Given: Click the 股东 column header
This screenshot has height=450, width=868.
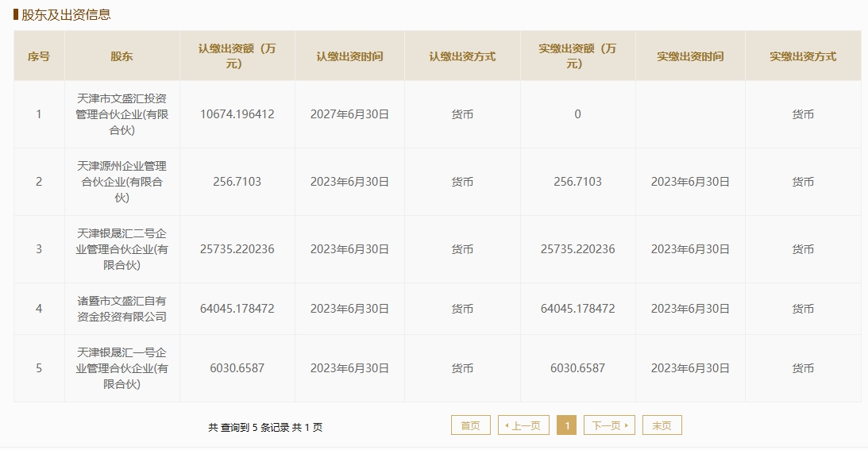Looking at the screenshot, I should (x=122, y=56).
